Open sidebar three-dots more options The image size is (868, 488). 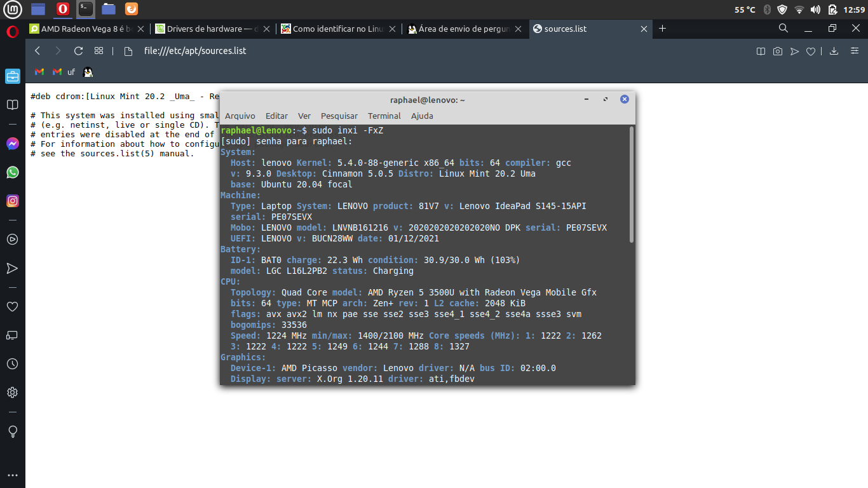tap(12, 475)
